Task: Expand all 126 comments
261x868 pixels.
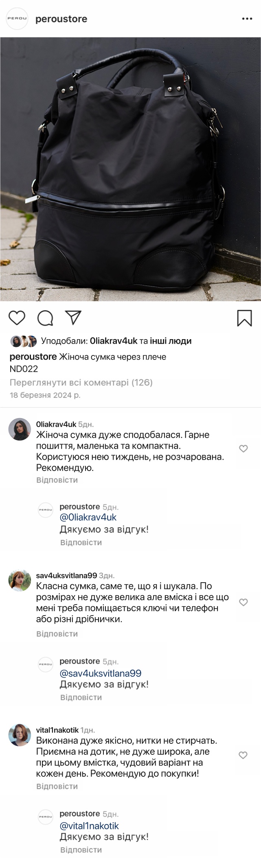Action: pyautogui.click(x=81, y=382)
